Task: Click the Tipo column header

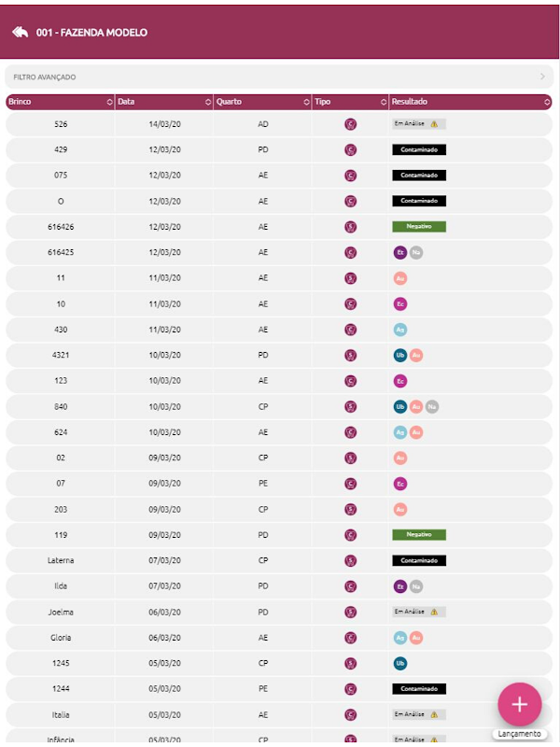Action: coord(350,102)
